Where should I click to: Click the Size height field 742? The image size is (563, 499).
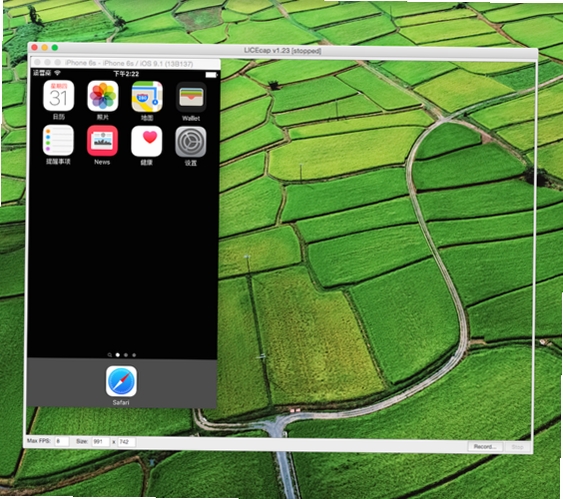[x=127, y=442]
